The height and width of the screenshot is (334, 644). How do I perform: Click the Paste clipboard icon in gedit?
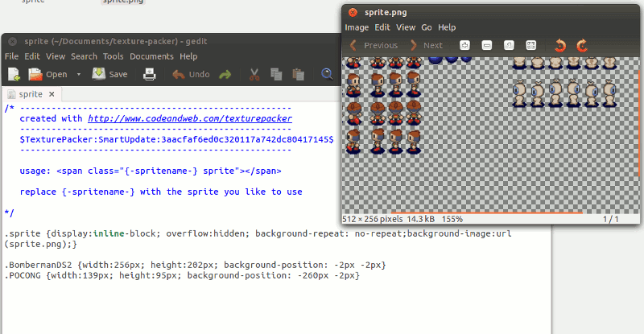click(298, 74)
